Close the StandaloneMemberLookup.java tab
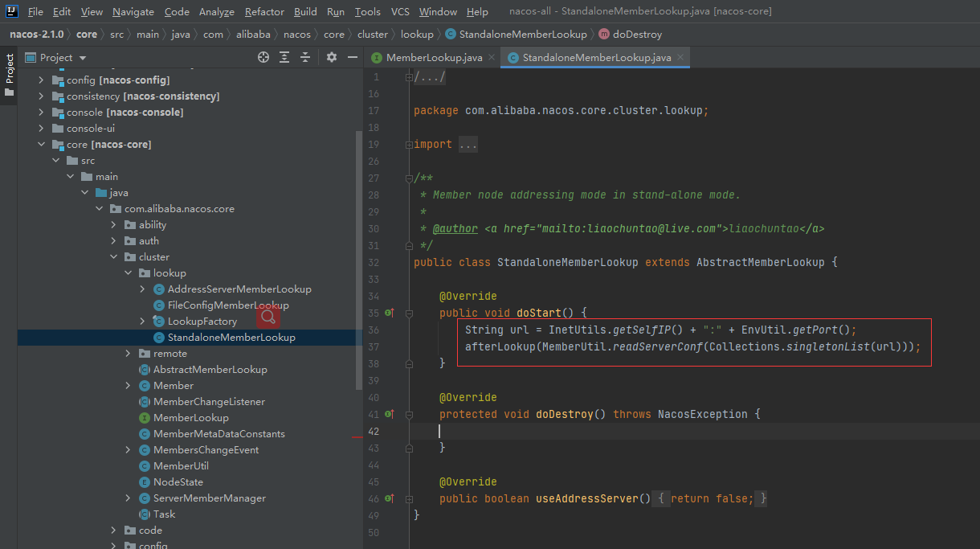The height and width of the screenshot is (549, 980). (680, 58)
